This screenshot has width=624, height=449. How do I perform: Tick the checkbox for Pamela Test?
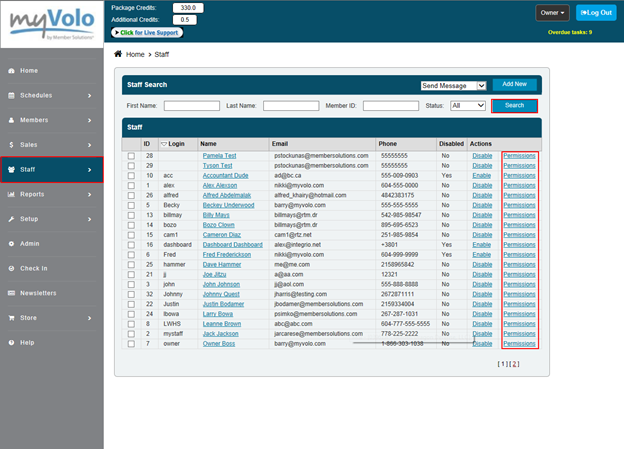(130, 156)
